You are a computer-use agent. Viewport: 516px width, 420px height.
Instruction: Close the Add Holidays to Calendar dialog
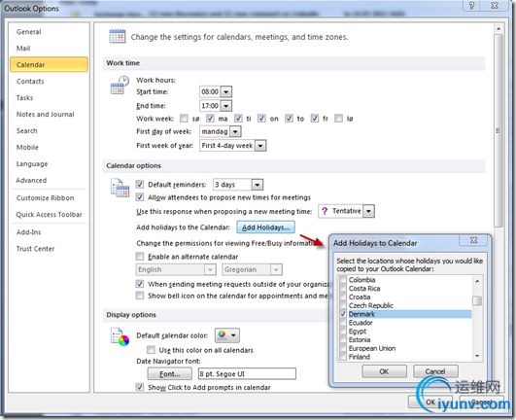pyautogui.click(x=473, y=240)
